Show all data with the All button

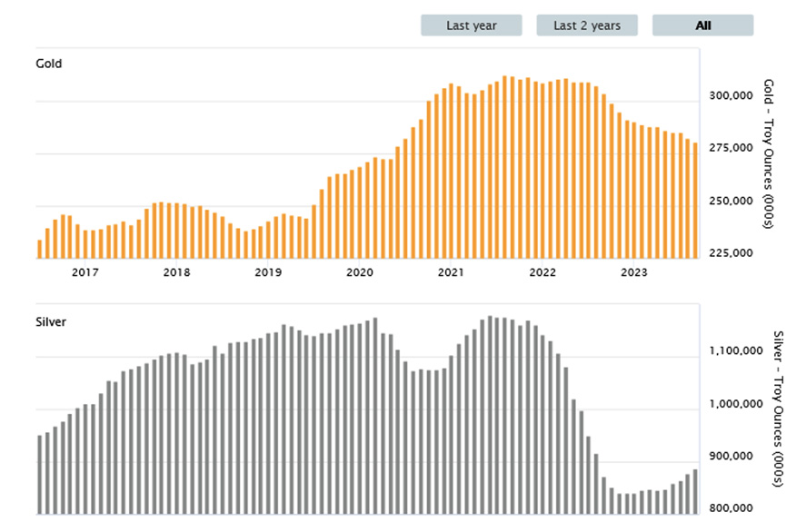(702, 25)
